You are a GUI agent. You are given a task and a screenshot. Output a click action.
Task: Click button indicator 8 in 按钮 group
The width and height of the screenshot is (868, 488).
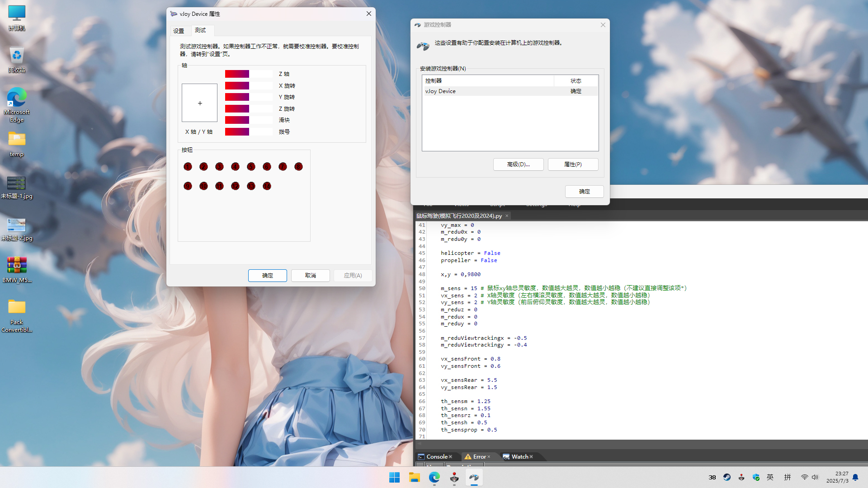coord(298,167)
